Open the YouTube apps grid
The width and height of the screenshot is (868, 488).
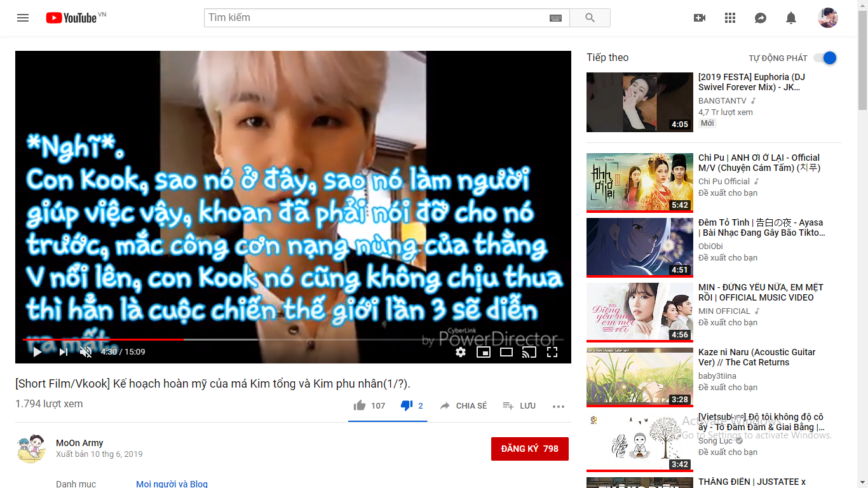pos(730,18)
